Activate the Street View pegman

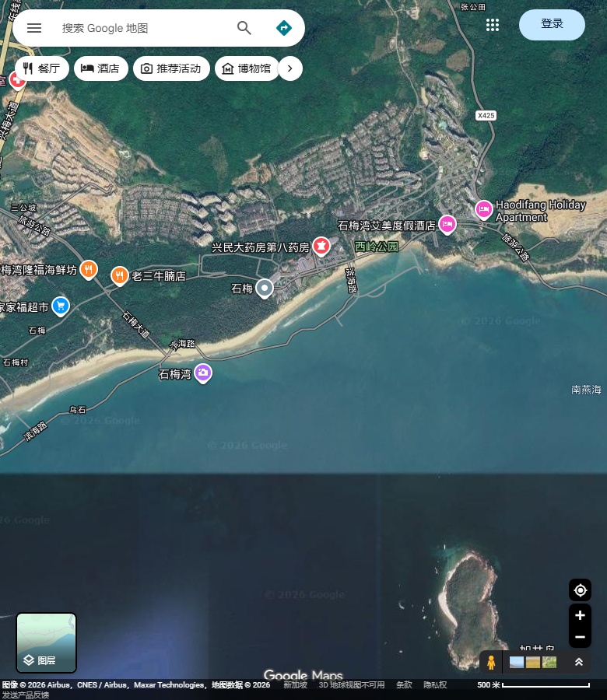click(x=491, y=662)
